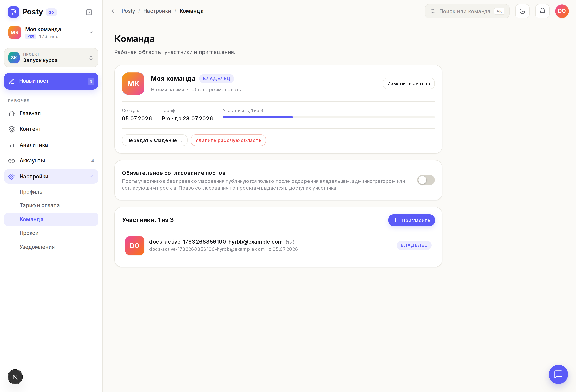Screen dimensions: 576x392
Task: Click the link icon for Аккаунты
Action: pyautogui.click(x=11, y=161)
